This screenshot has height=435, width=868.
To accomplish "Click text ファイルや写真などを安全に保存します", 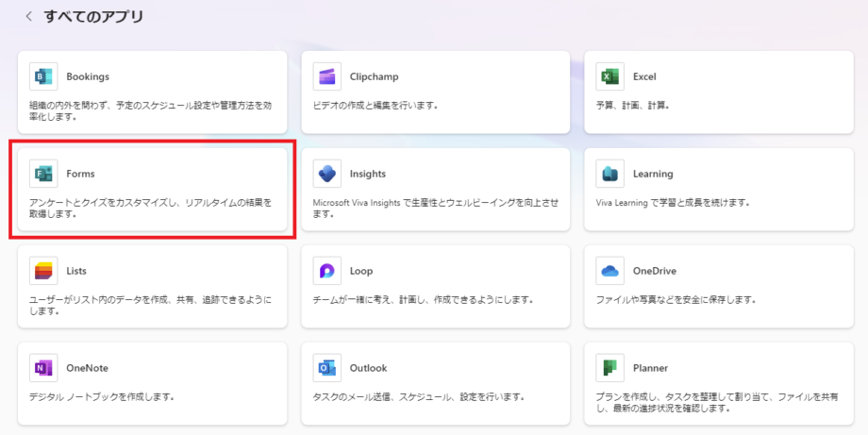I will pos(676,300).
